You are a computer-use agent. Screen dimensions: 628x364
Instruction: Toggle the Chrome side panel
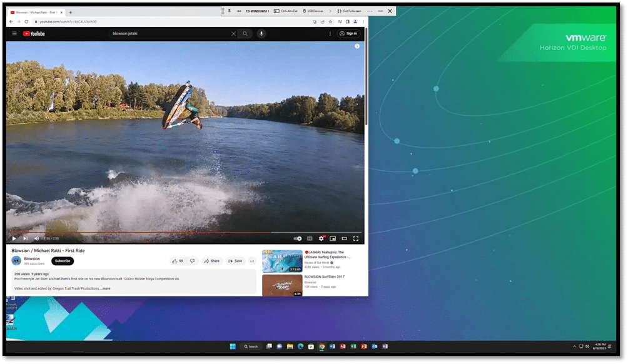point(348,22)
